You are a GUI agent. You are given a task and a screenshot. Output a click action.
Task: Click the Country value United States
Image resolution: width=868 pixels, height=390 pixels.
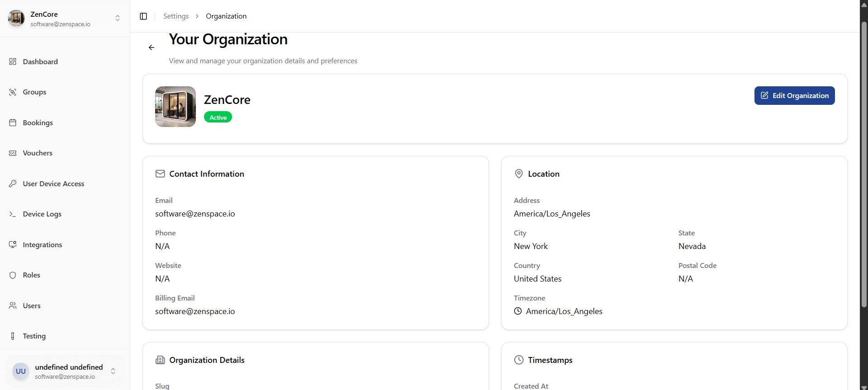pos(537,278)
